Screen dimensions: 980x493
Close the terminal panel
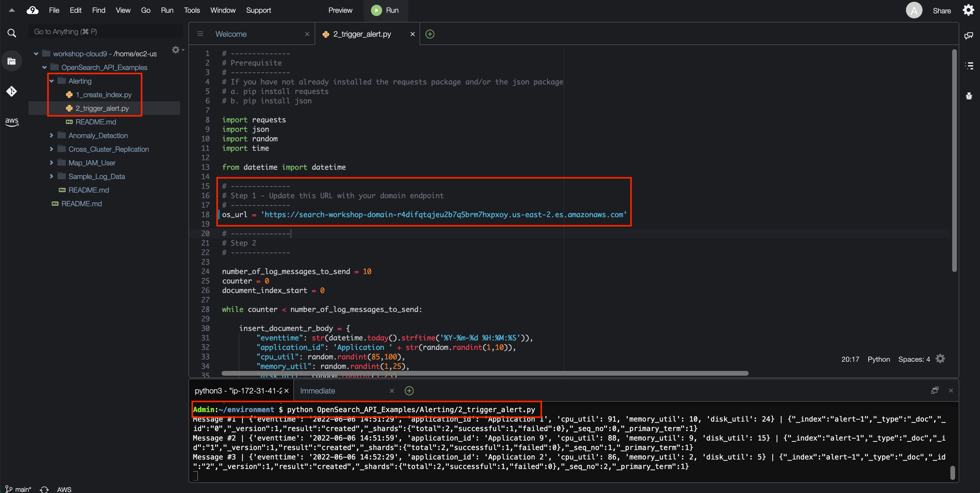point(951,390)
